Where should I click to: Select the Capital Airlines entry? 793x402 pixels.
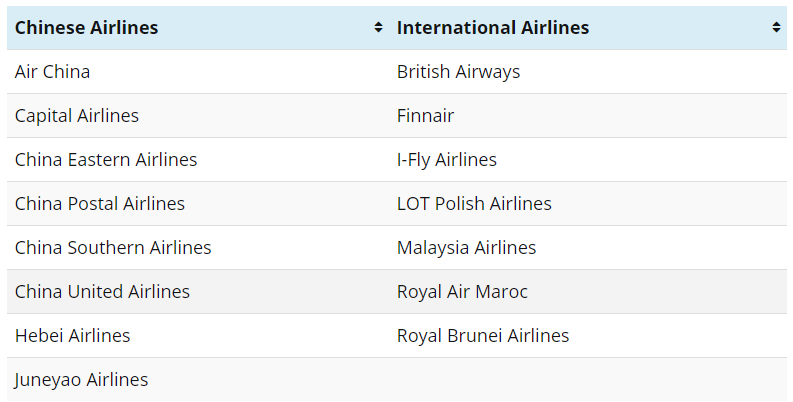(198, 116)
